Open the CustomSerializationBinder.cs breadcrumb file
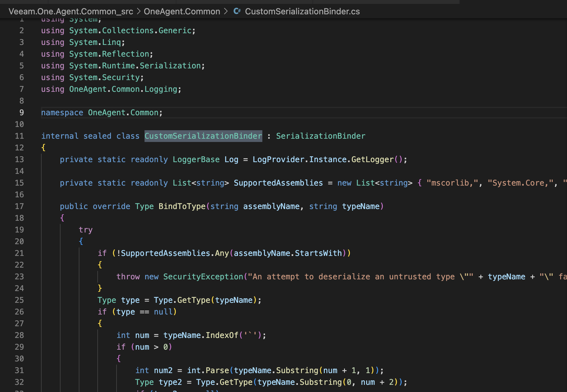Viewport: 567px width, 392px height. [x=302, y=11]
